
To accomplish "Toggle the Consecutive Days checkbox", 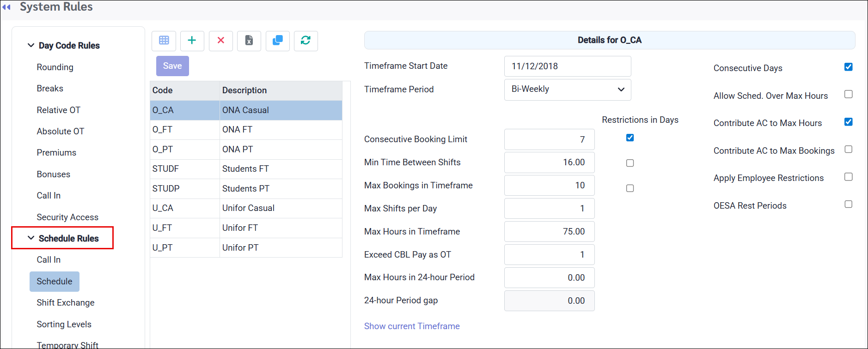I will click(848, 67).
